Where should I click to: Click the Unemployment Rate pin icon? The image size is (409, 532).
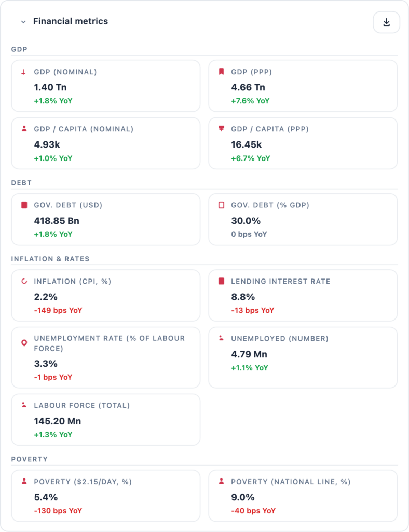point(23,343)
